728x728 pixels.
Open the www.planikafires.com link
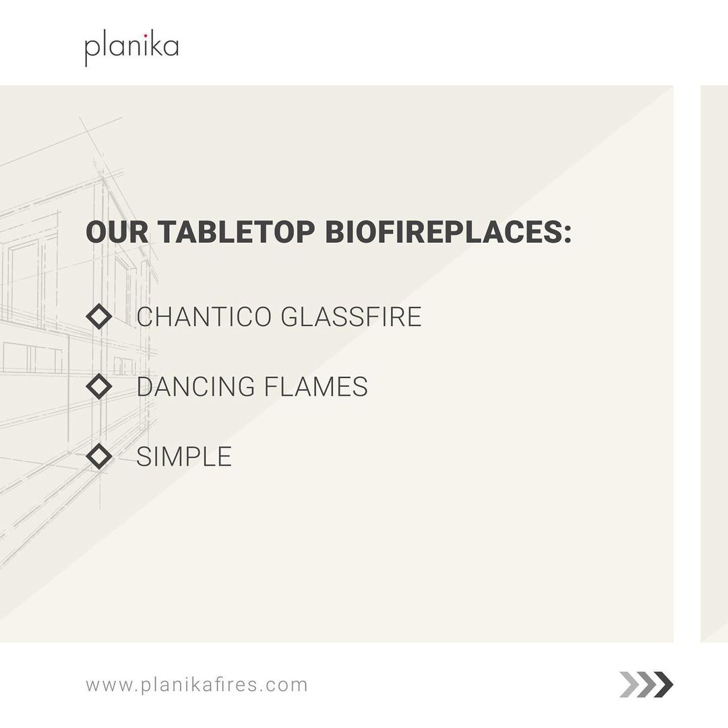tap(196, 685)
